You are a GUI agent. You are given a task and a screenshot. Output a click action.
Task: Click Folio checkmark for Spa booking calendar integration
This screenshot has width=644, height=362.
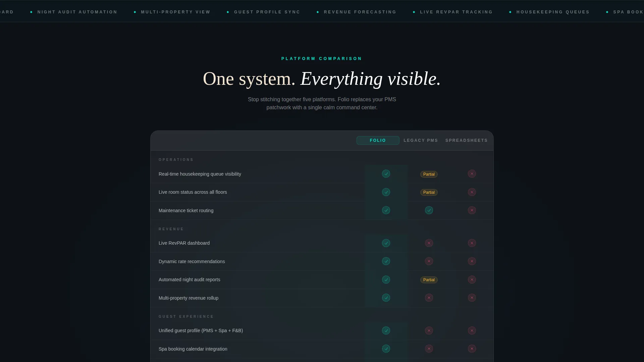(386, 349)
